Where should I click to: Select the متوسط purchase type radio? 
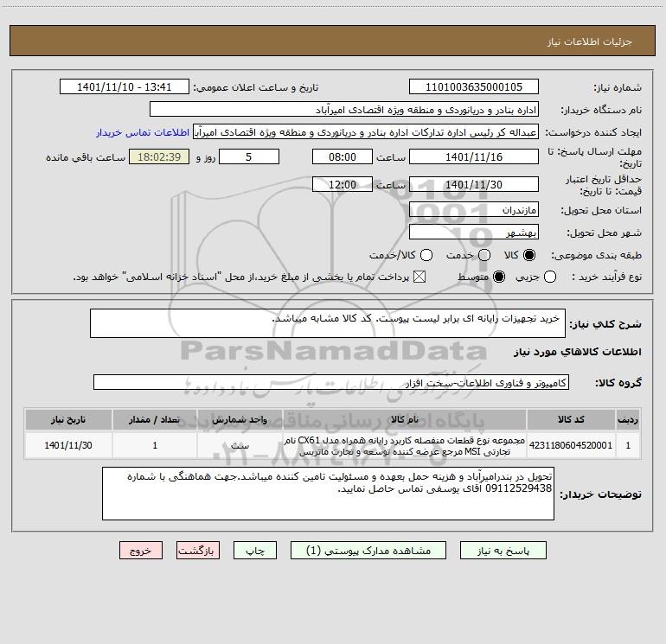499,277
